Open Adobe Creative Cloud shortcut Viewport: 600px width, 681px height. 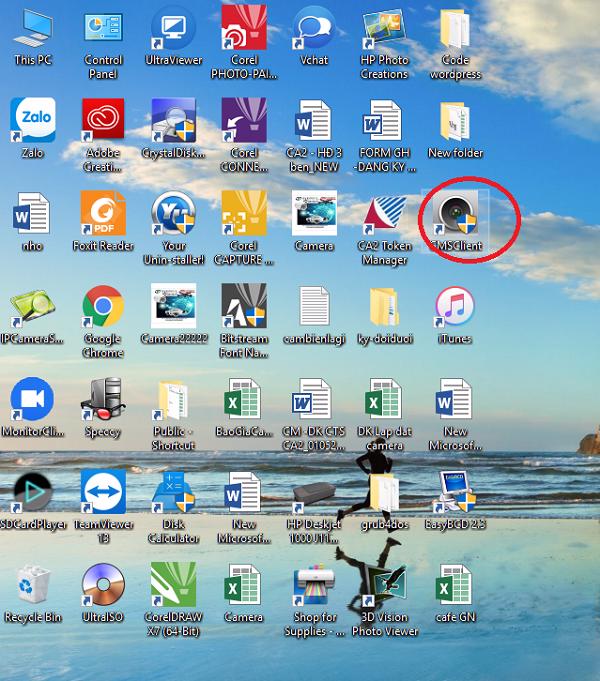103,120
